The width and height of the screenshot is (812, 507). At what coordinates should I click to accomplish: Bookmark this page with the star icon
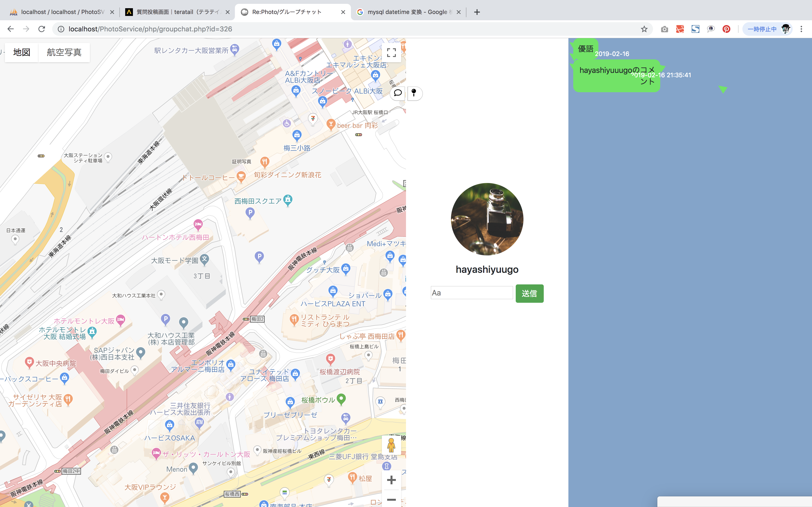pos(644,29)
